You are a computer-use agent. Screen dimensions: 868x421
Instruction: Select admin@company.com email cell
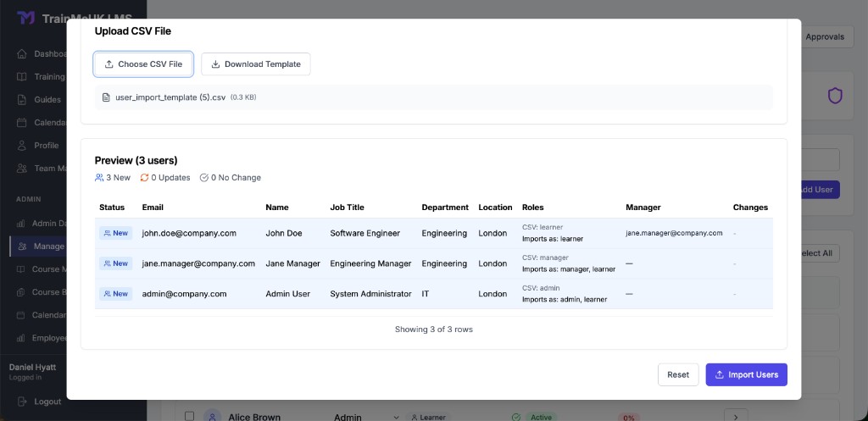[184, 294]
